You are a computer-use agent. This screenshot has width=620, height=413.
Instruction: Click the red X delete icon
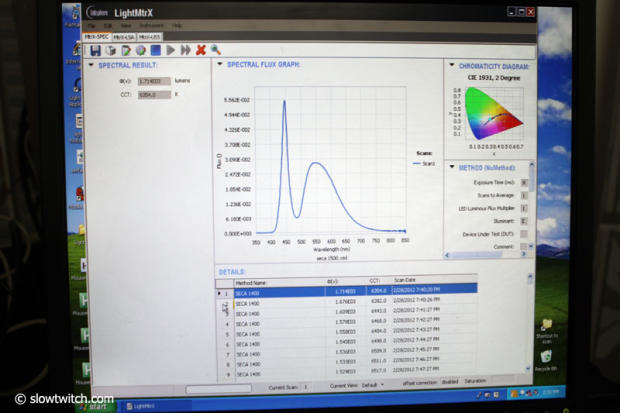(x=201, y=50)
